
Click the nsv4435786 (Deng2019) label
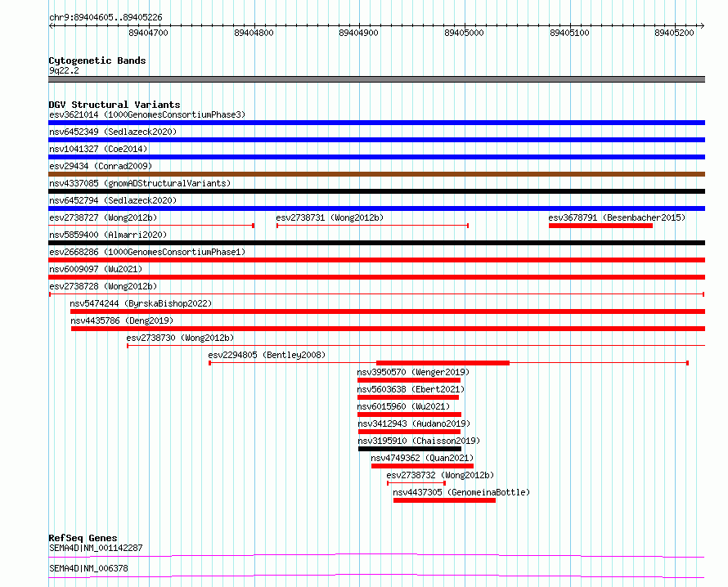click(122, 320)
